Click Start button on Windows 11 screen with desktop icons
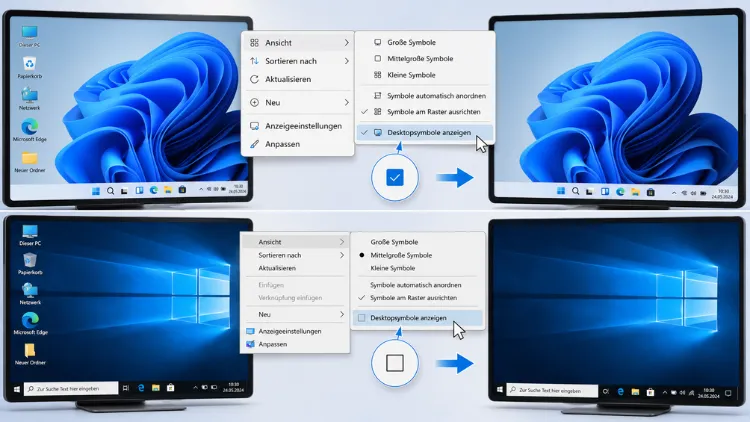 96,191
